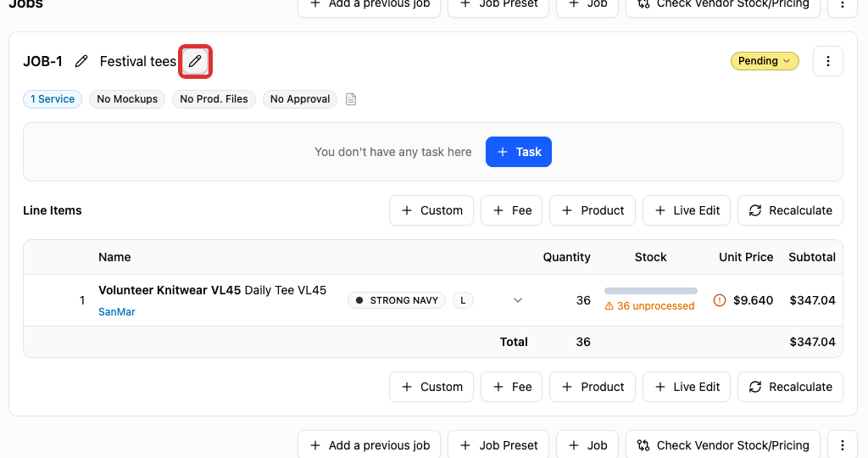Image resolution: width=868 pixels, height=458 pixels.
Task: Open the JOB-1 three-dot options menu
Action: (827, 61)
